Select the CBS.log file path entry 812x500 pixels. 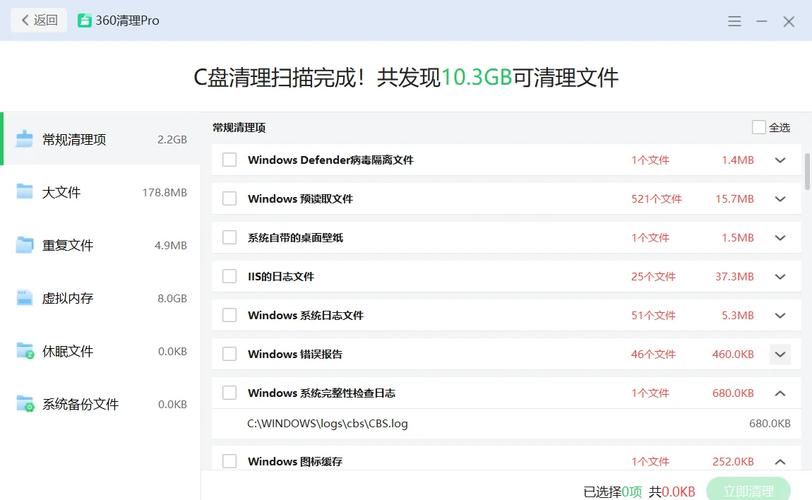(x=327, y=423)
